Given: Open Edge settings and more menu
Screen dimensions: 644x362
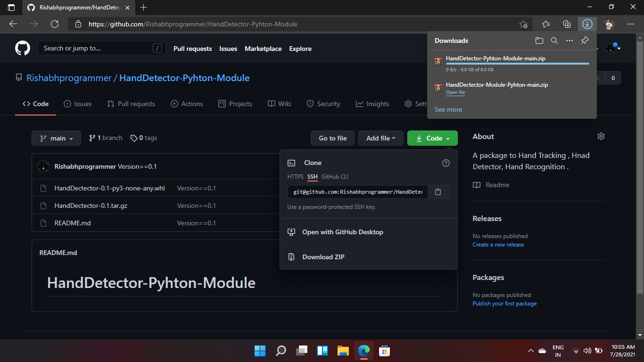Looking at the screenshot, I should coord(631,24).
